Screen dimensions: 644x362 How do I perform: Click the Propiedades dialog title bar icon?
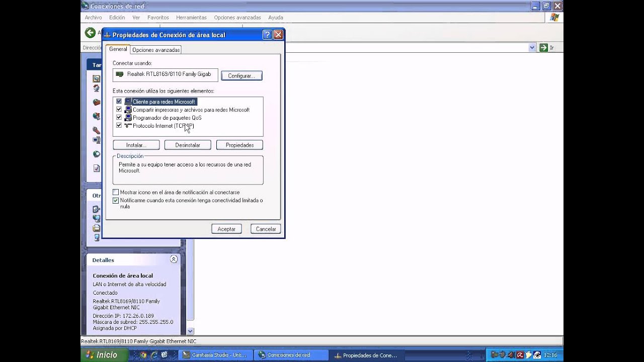click(x=107, y=35)
